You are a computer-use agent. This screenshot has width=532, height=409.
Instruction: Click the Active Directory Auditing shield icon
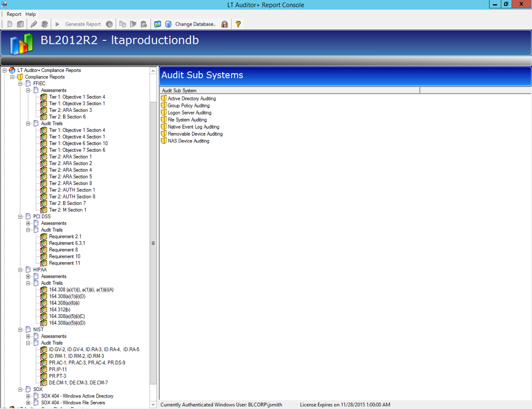pyautogui.click(x=164, y=98)
